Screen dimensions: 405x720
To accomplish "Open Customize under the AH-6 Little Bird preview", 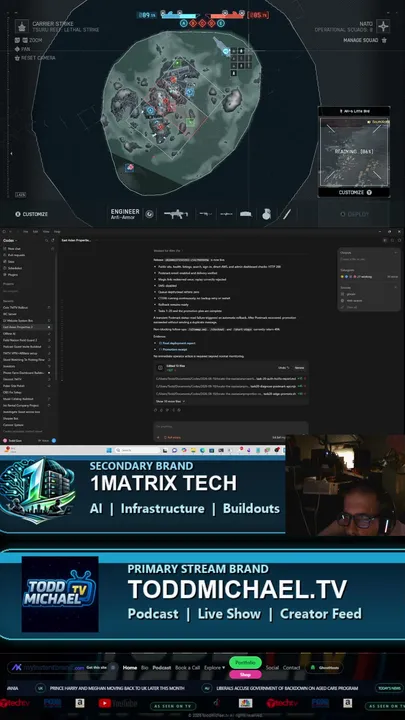I will click(354, 192).
